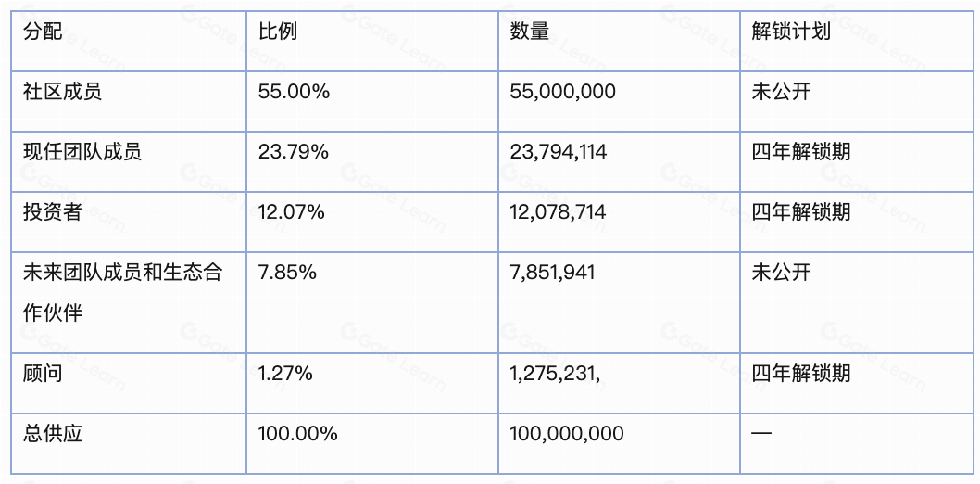The image size is (980, 484).
Task: Select the 12.07% cell
Action: 371,222
